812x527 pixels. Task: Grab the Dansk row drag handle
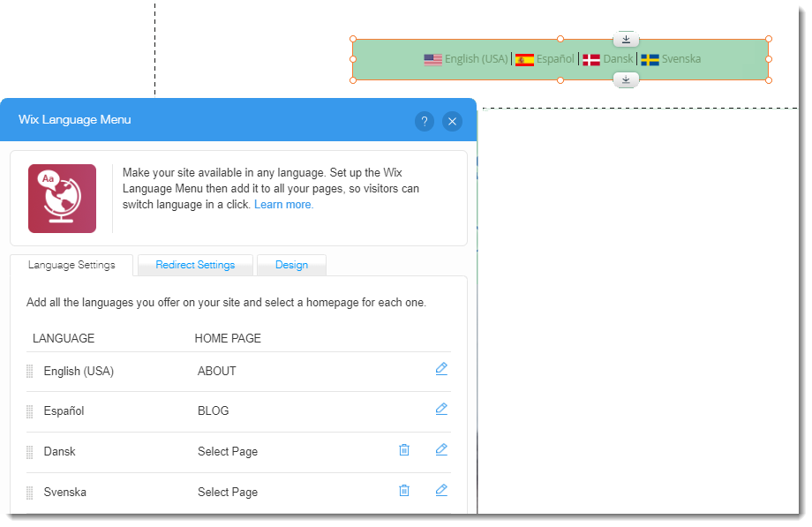click(x=29, y=452)
